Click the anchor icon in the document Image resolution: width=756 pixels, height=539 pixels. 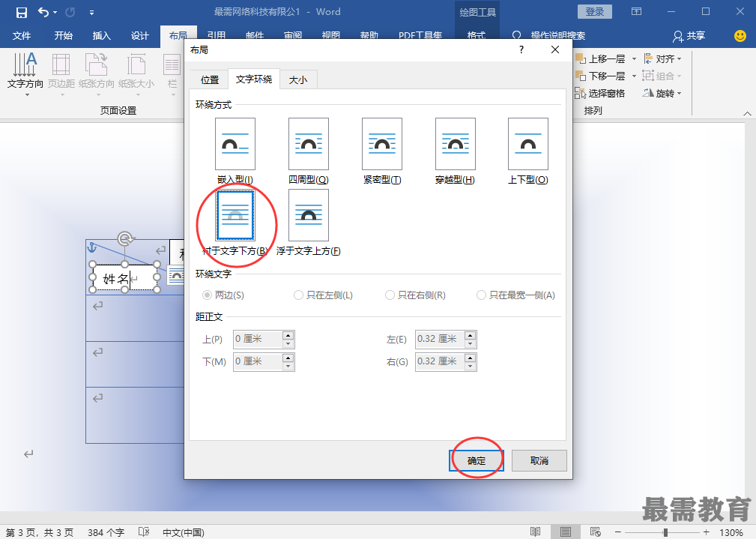coord(92,247)
